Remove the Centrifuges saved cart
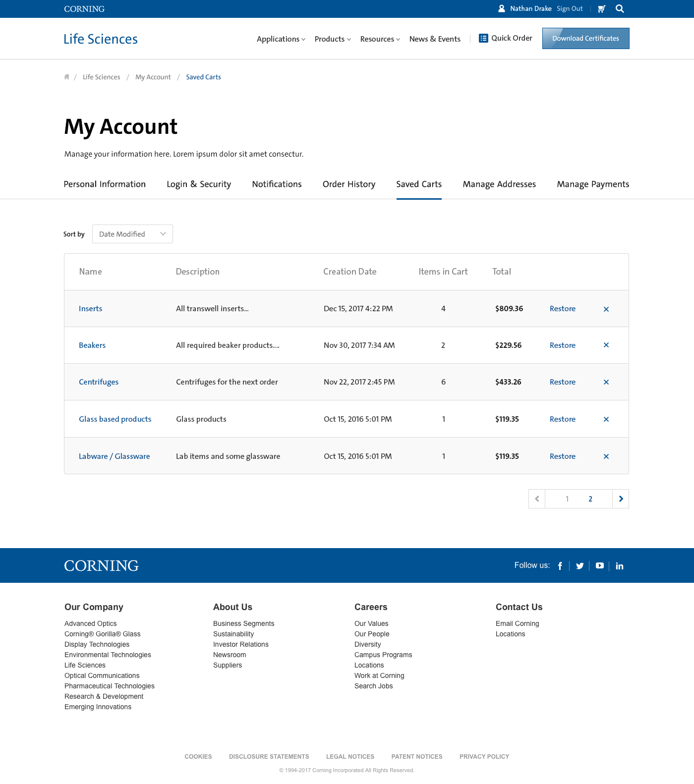Viewport: 694px width, 784px height. (606, 382)
